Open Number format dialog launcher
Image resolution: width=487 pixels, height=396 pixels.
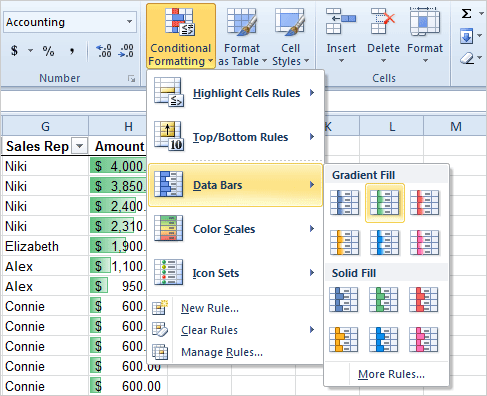pyautogui.click(x=132, y=79)
